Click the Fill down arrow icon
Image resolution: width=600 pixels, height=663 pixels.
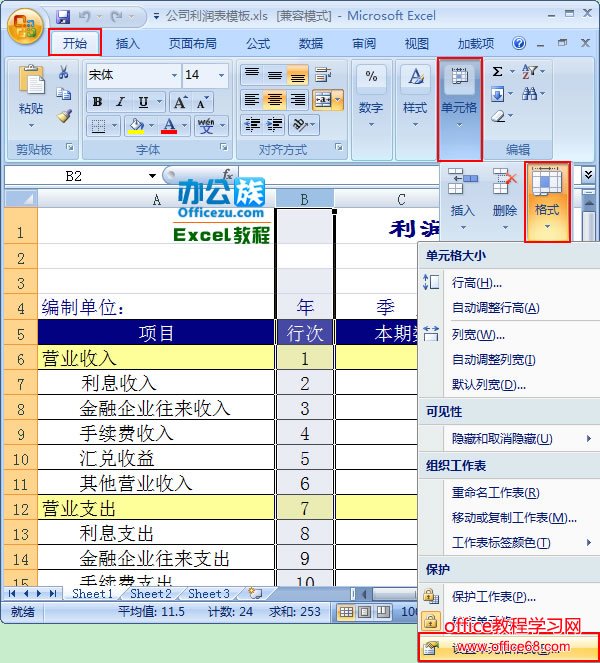tap(498, 94)
